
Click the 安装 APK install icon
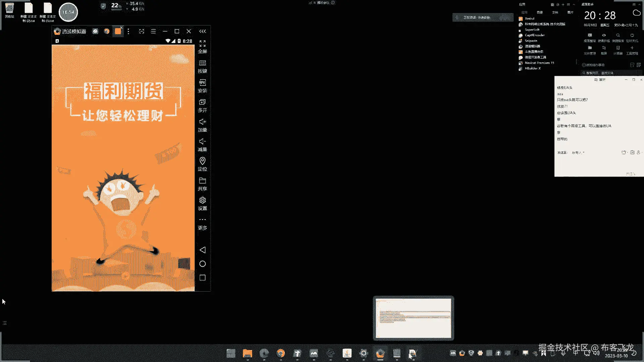202,86
